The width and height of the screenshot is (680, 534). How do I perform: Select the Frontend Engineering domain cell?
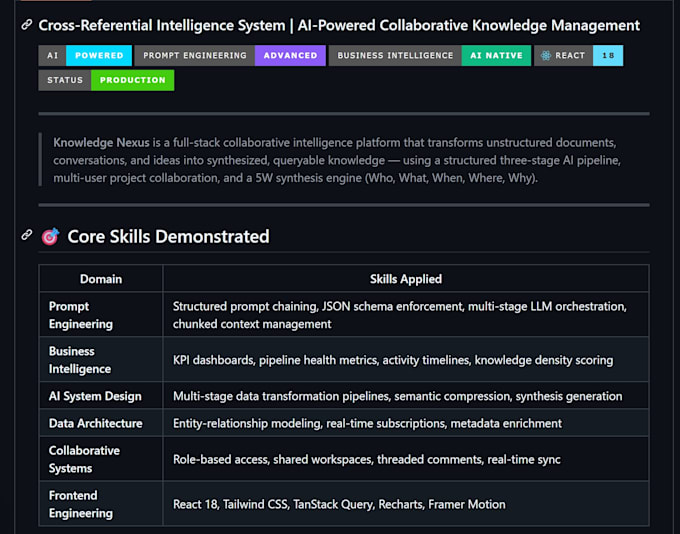pos(101,504)
